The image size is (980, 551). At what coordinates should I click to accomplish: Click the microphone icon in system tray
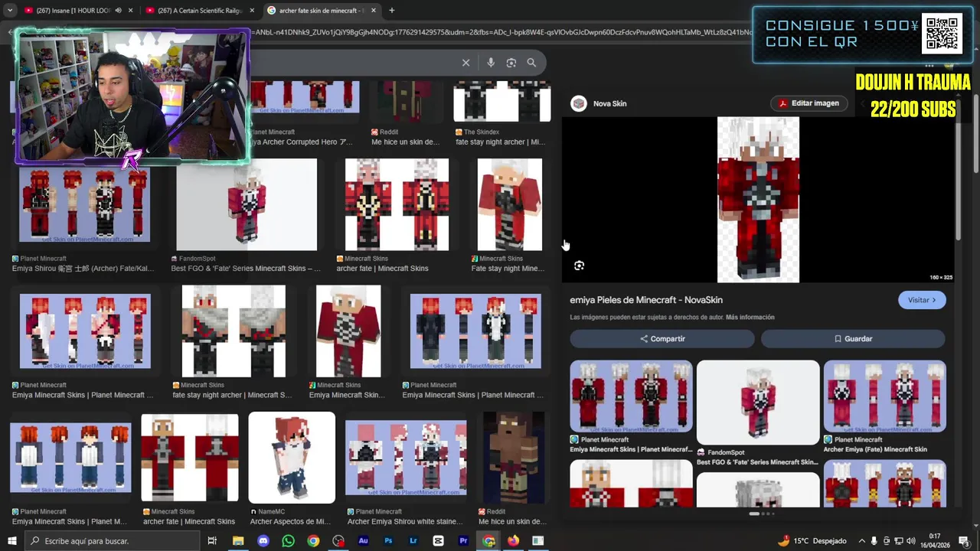pyautogui.click(x=874, y=541)
